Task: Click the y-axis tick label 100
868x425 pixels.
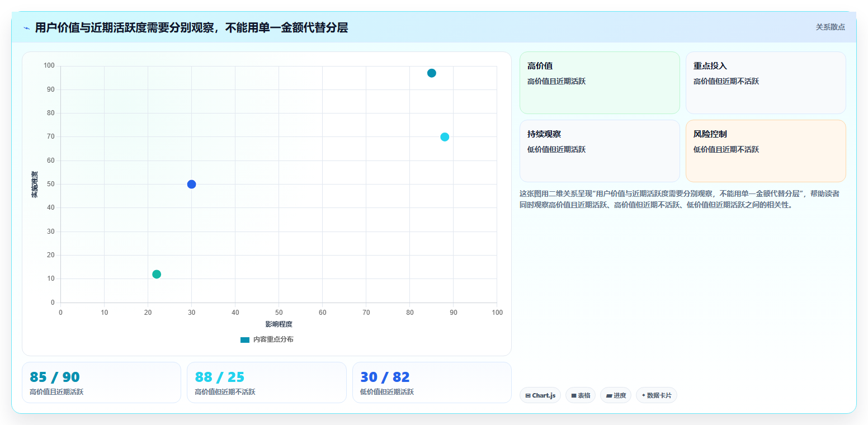Action: click(x=49, y=66)
